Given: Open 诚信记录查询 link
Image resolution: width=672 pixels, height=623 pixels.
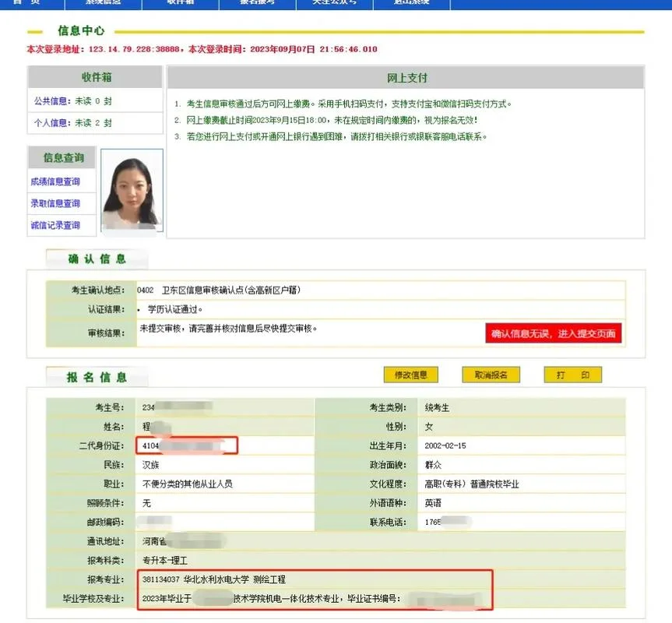Looking at the screenshot, I should [55, 225].
